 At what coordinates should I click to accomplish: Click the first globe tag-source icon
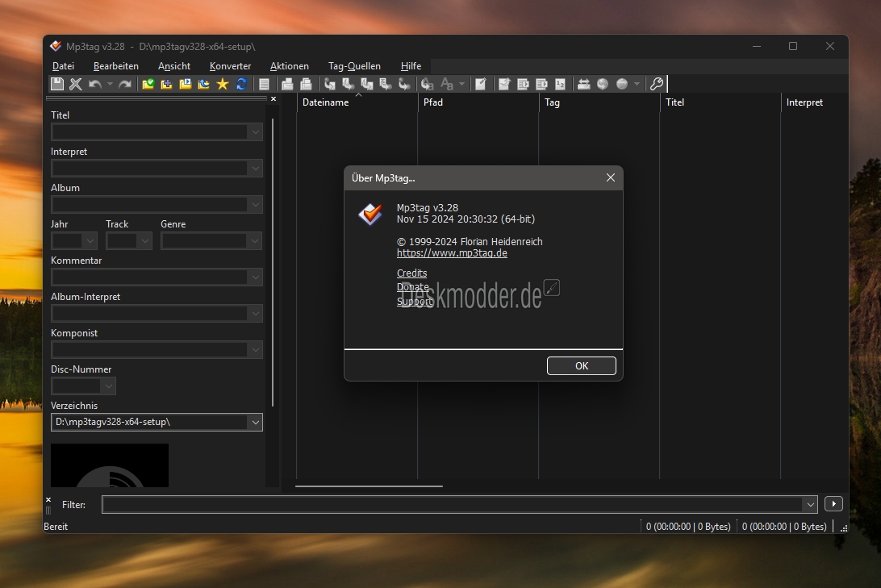pyautogui.click(x=603, y=84)
